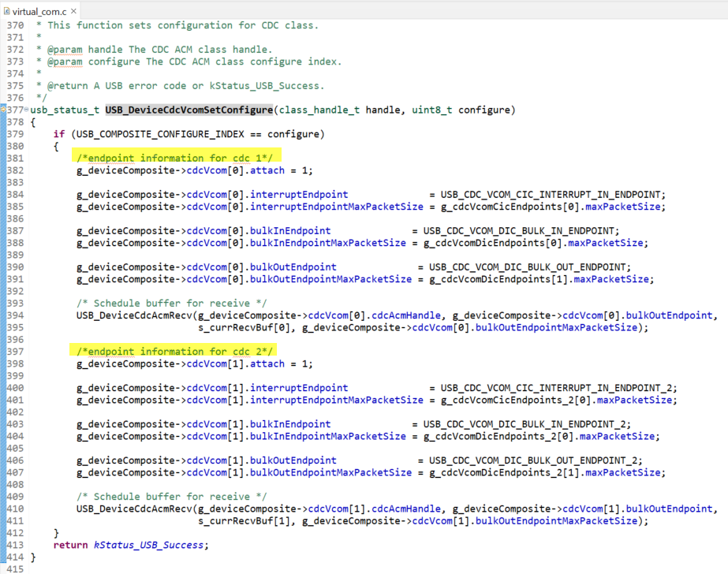Click the C source file icon on the tab
728x574 pixels.
tap(9, 12)
